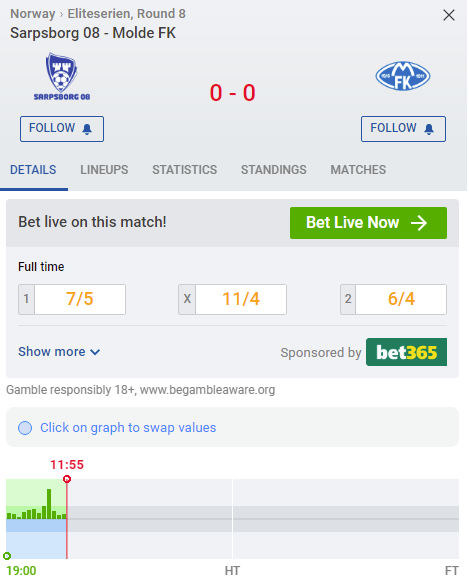The width and height of the screenshot is (469, 588).
Task: Select the Details tab
Action: click(33, 170)
